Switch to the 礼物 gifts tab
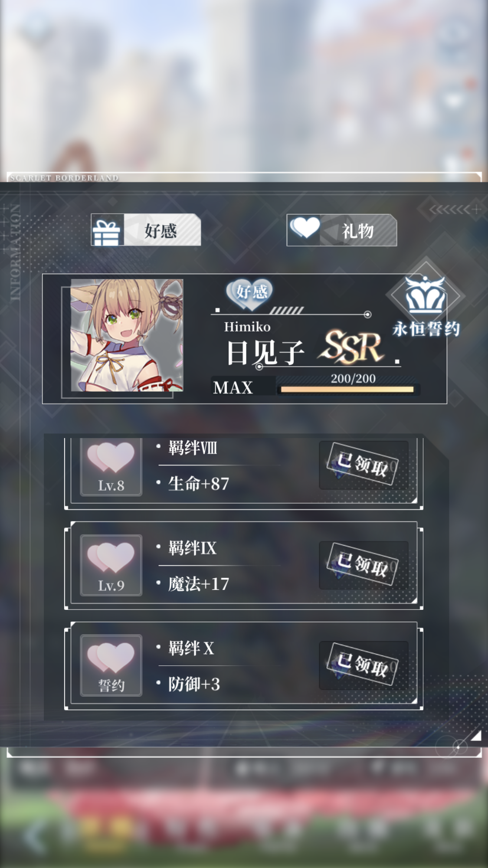488x868 pixels. coord(342,230)
